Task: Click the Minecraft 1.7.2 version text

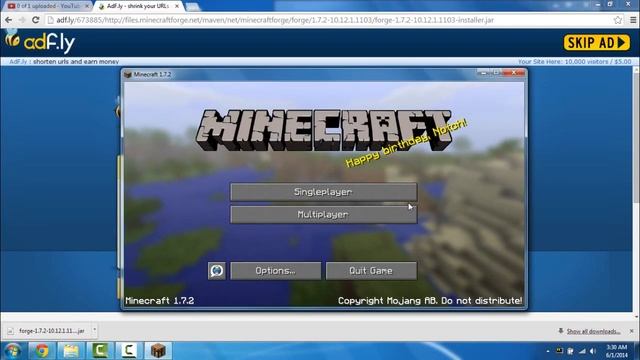Action: point(160,301)
